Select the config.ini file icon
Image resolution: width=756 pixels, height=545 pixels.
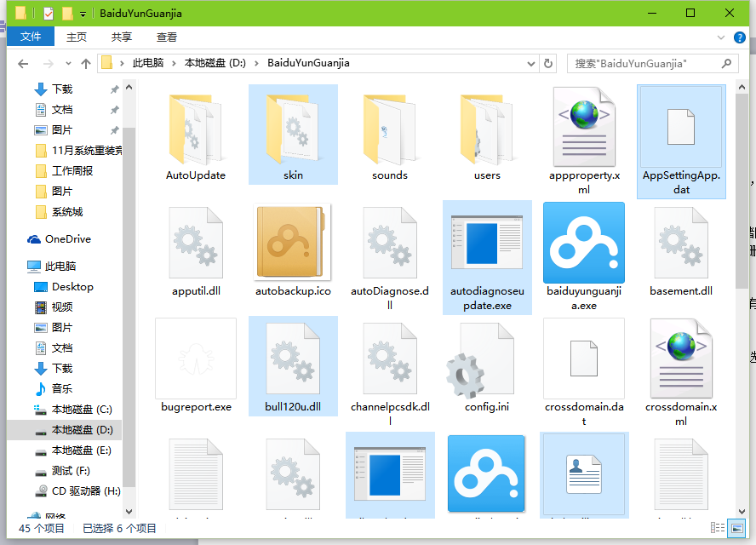pyautogui.click(x=480, y=361)
